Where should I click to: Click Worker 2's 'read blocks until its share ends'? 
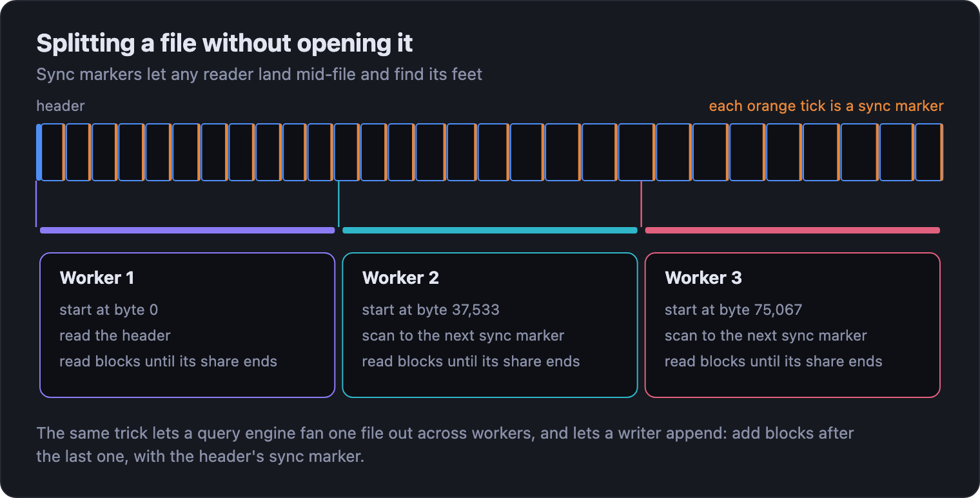pyautogui.click(x=471, y=361)
